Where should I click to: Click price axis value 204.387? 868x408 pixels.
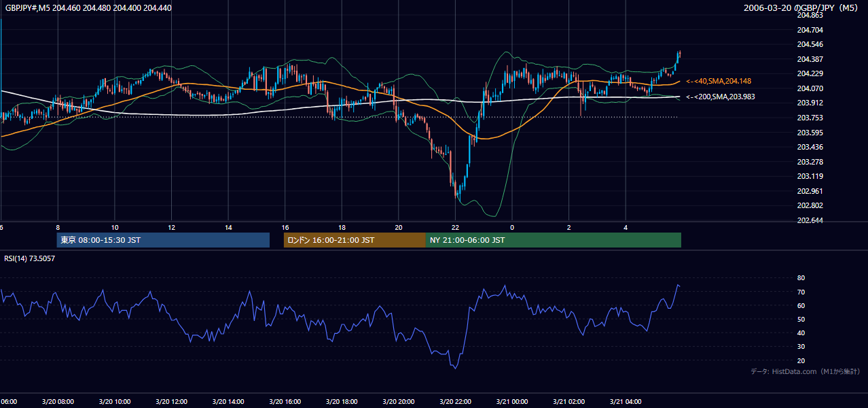pyautogui.click(x=809, y=59)
